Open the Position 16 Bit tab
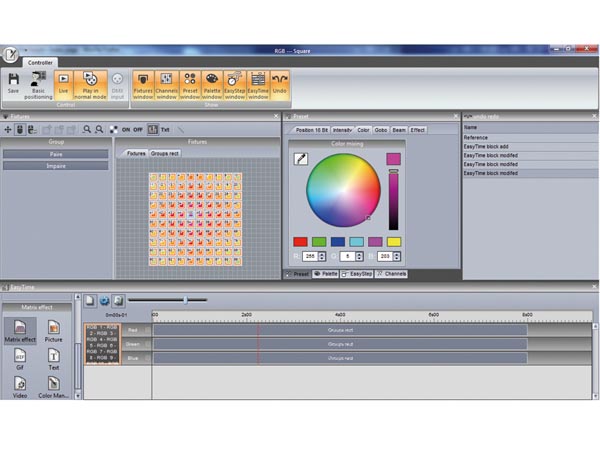Screen dimensions: 600x450 [311, 130]
